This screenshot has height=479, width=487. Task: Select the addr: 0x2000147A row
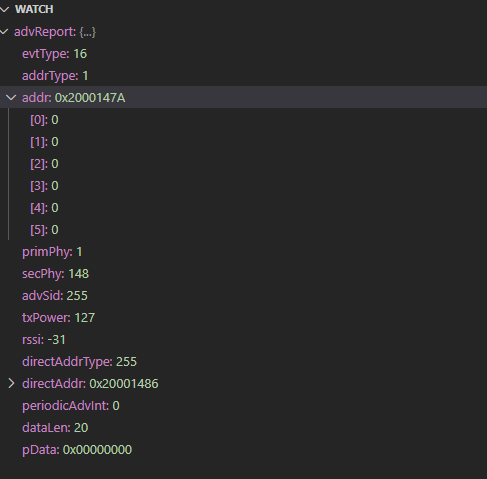[243, 97]
